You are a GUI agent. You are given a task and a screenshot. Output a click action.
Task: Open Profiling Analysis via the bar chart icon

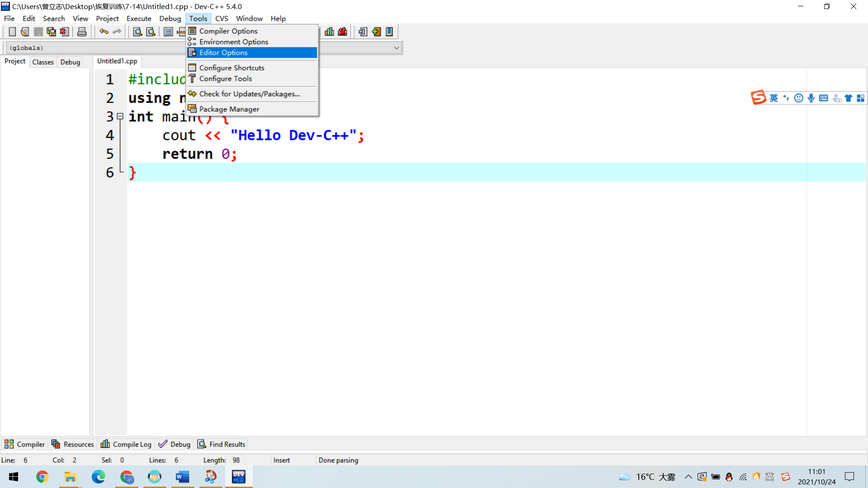pyautogui.click(x=329, y=32)
